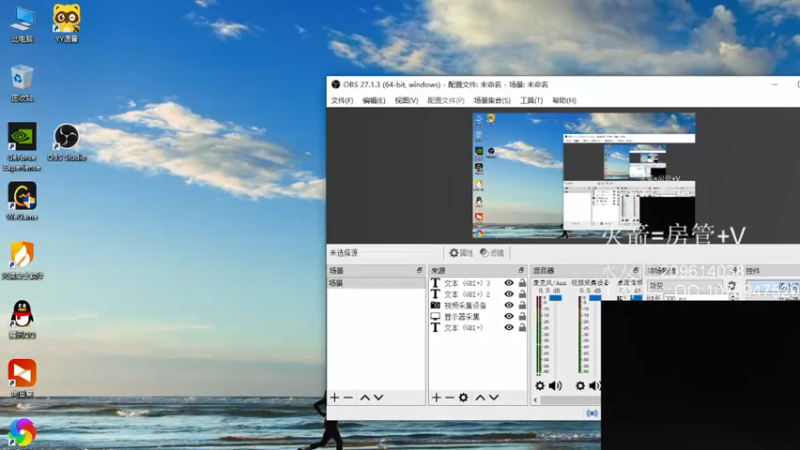Move the scene down in the Scenes panel
Screen dimensions: 800x450
379,397
